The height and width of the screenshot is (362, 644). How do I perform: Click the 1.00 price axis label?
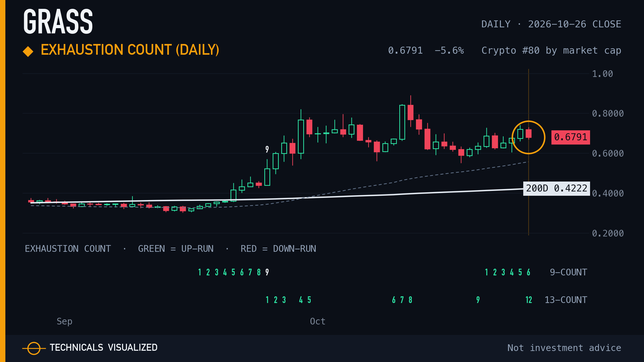(602, 74)
